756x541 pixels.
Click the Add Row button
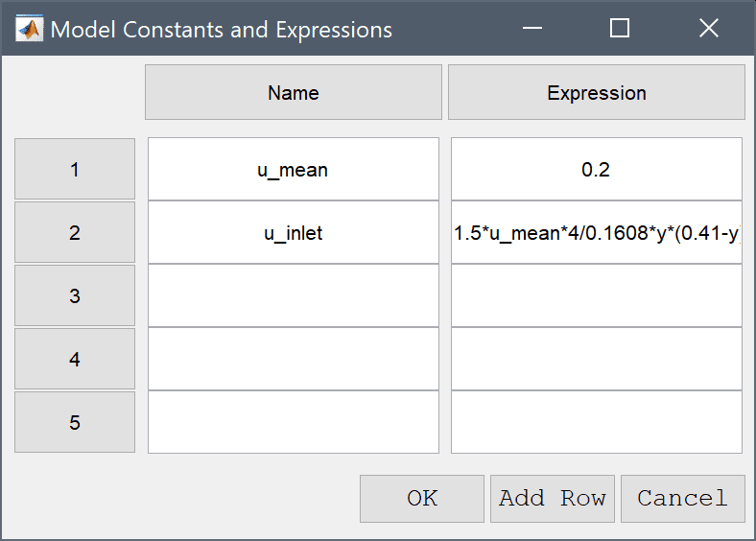(x=553, y=499)
